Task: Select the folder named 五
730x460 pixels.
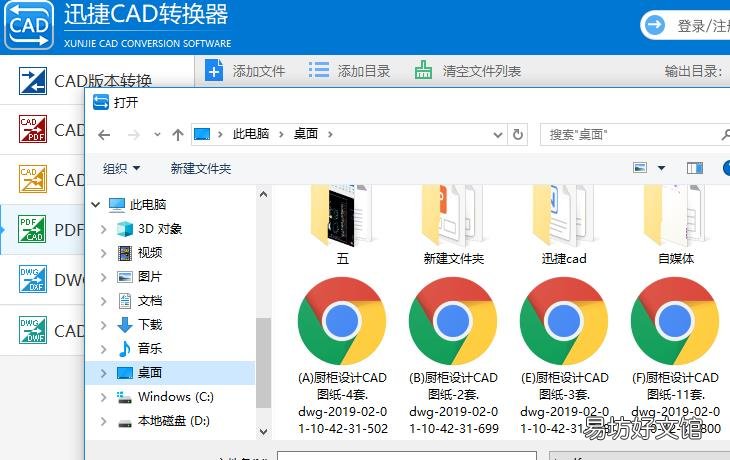Action: [342, 226]
